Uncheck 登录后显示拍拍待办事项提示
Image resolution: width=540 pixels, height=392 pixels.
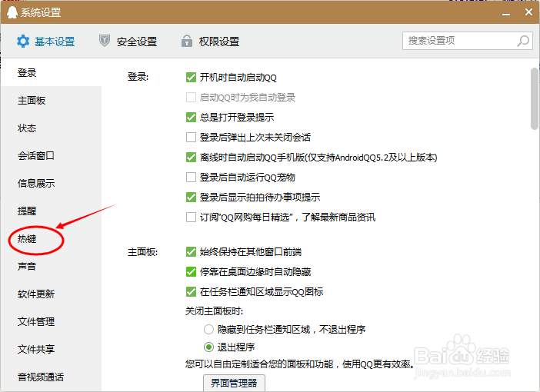[x=191, y=198]
